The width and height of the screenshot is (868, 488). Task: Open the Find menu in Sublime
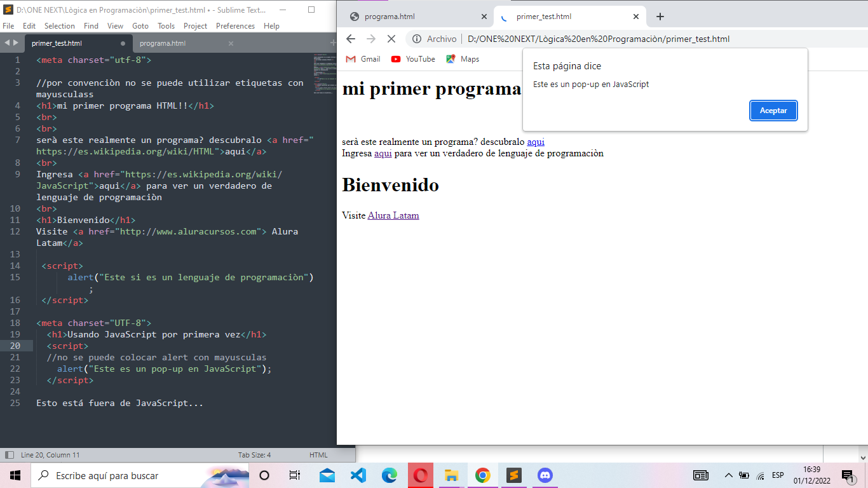(91, 26)
